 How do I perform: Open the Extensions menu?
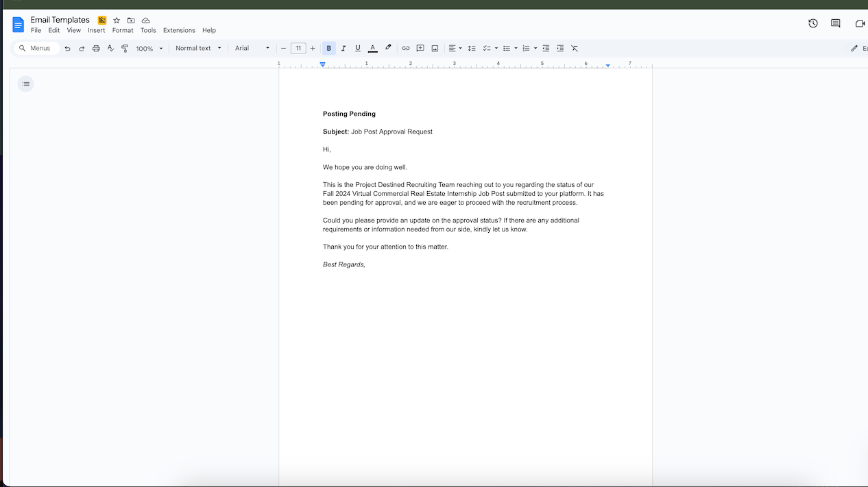pyautogui.click(x=179, y=30)
